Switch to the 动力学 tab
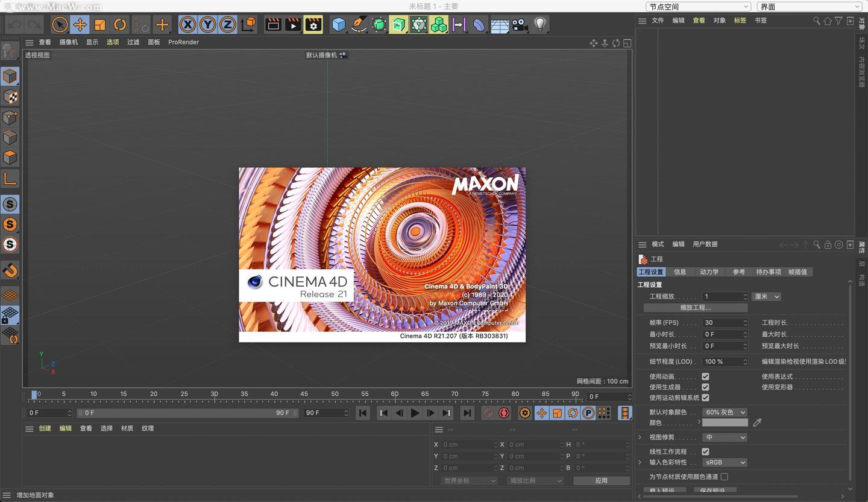 point(709,272)
